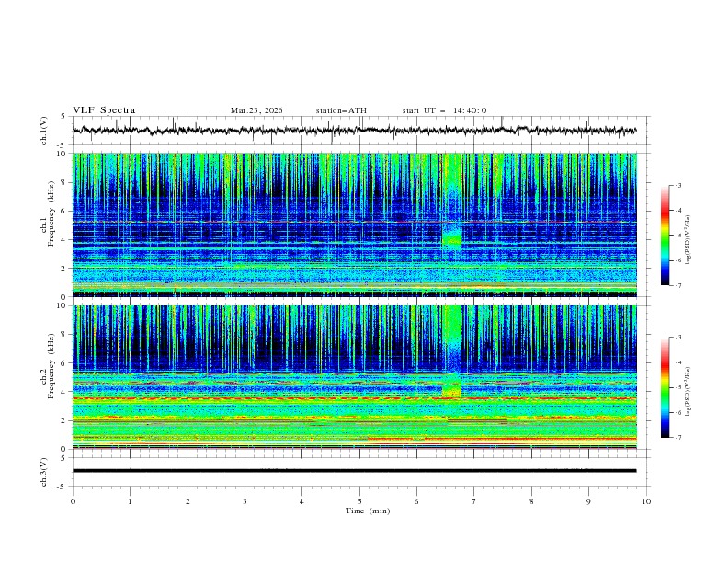The height and width of the screenshot is (563, 728).
Task: Click the time-axis tick label "1"
Action: point(130,501)
